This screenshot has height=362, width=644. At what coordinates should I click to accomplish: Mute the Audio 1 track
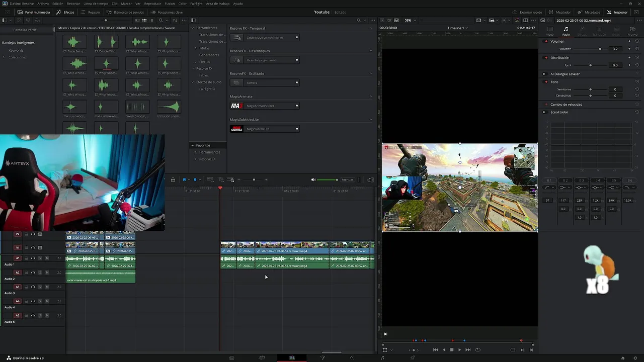click(47, 258)
